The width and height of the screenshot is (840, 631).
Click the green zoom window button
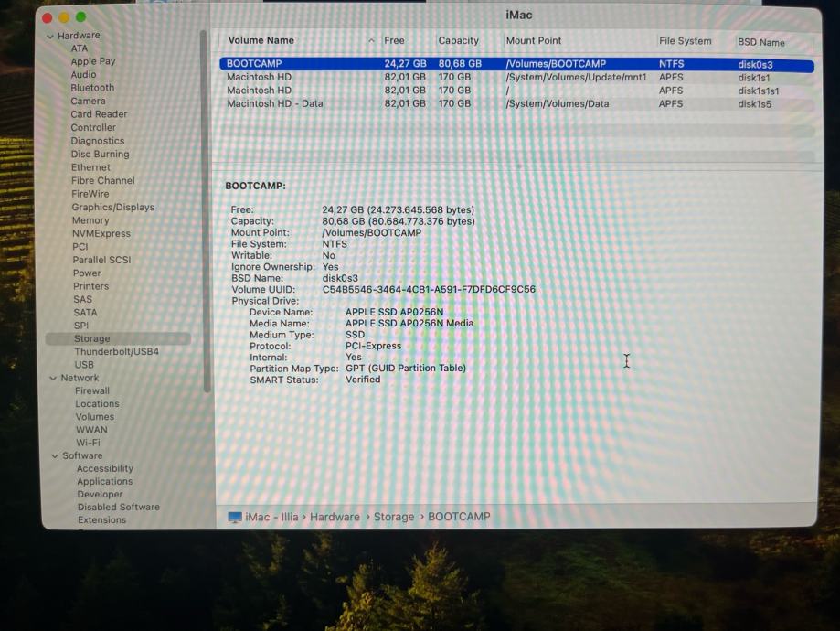click(81, 17)
